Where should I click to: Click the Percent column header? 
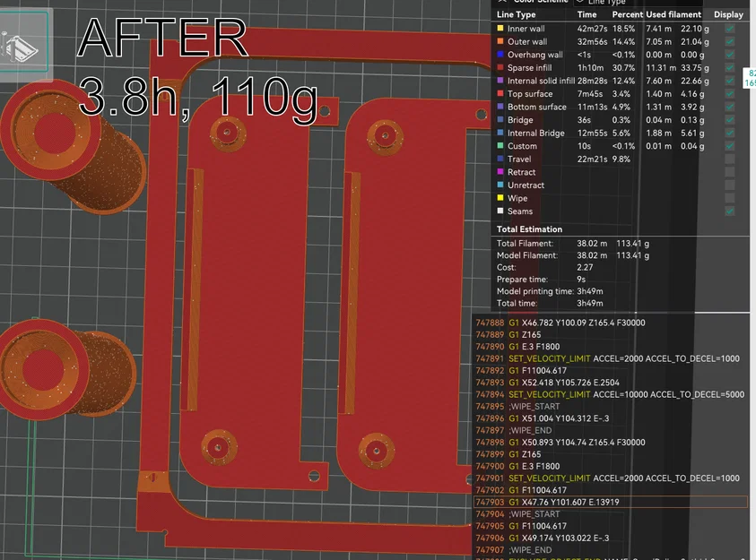[627, 15]
